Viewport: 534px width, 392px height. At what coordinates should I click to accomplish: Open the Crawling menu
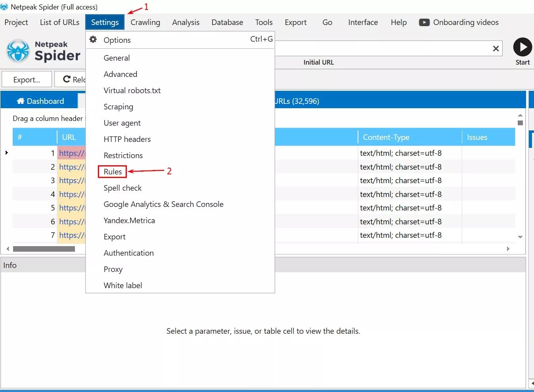(x=145, y=22)
